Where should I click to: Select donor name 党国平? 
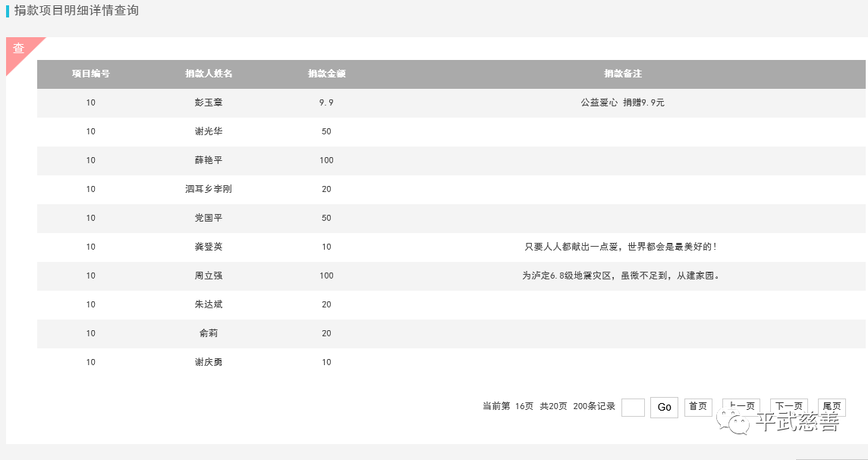pyautogui.click(x=209, y=218)
